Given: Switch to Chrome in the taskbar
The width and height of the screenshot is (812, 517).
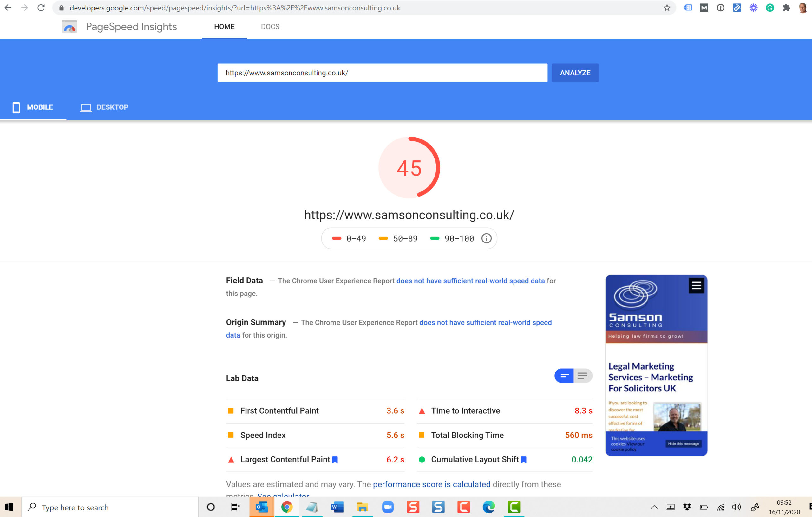Looking at the screenshot, I should [287, 507].
